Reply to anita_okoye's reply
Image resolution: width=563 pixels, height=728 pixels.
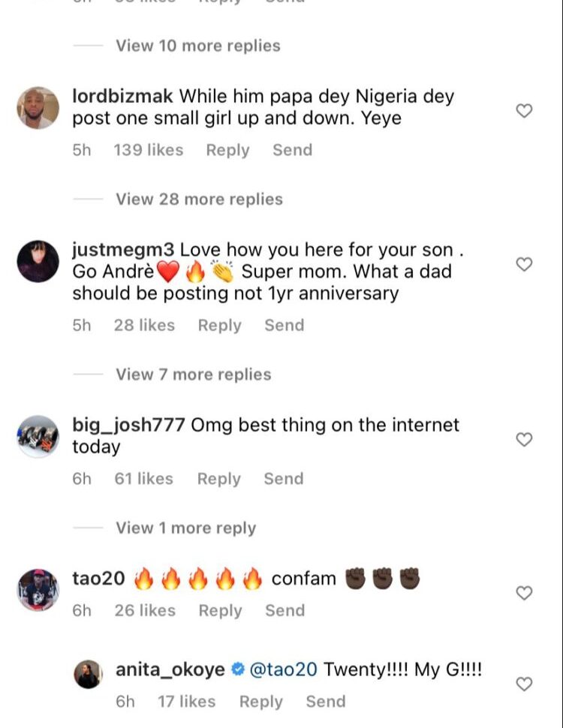coord(260,702)
